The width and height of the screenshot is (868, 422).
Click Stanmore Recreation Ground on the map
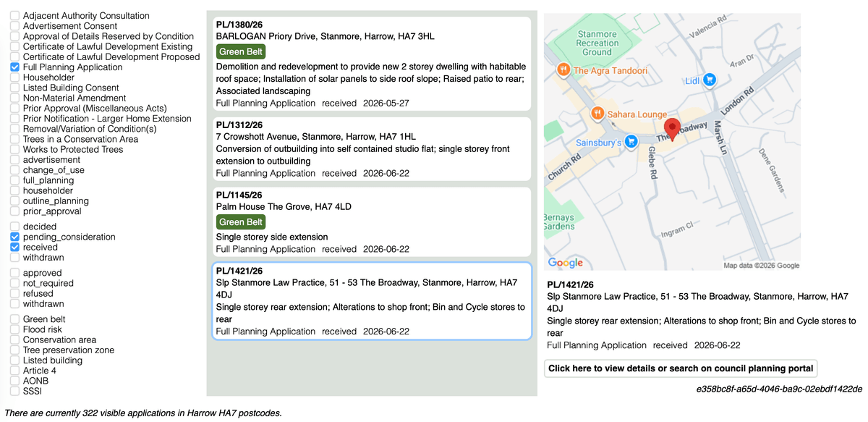(x=597, y=43)
